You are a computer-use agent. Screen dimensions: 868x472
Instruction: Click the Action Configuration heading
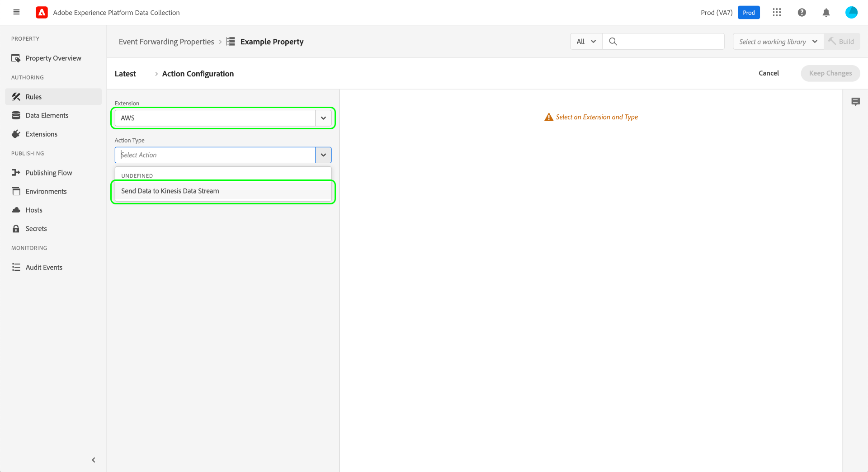coord(198,74)
